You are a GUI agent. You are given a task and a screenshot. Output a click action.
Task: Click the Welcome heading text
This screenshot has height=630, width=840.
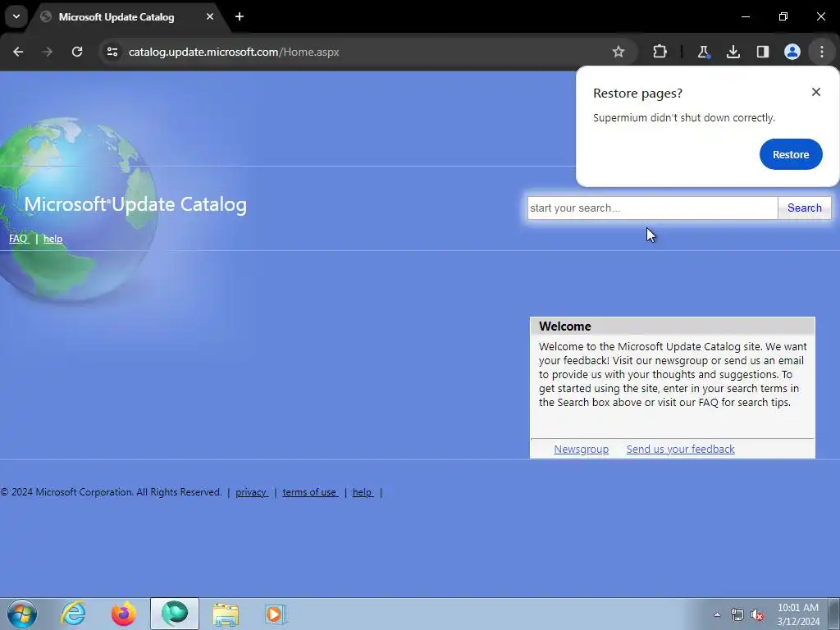564,326
